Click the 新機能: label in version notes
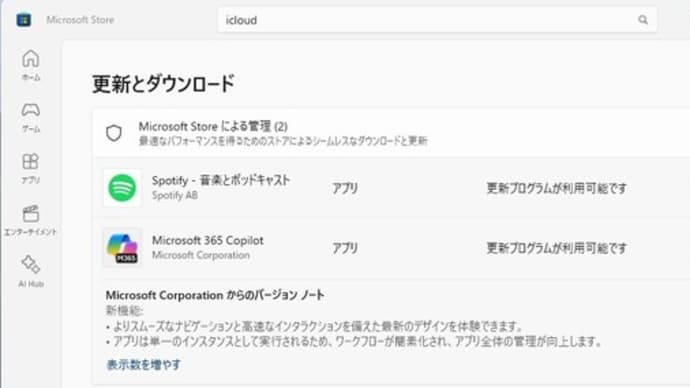Viewport: 690px width, 388px height. pyautogui.click(x=125, y=311)
